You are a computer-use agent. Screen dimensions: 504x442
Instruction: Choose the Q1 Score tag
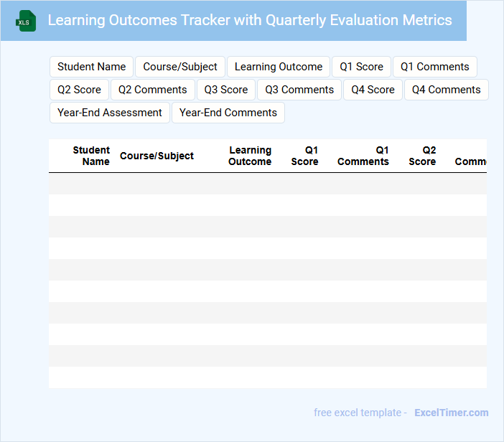[362, 67]
